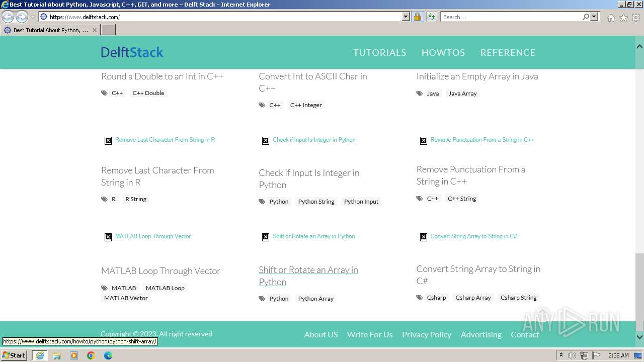Click the page scrollbar up arrow
Screen dimensions: 644x362
639,47
